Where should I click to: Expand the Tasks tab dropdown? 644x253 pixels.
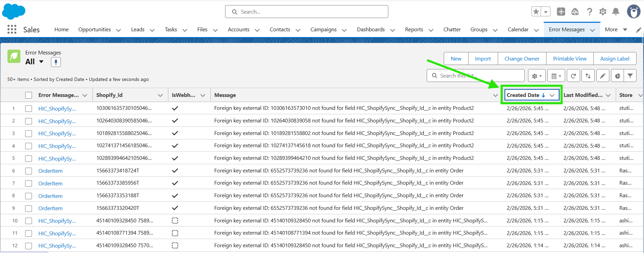[185, 30]
